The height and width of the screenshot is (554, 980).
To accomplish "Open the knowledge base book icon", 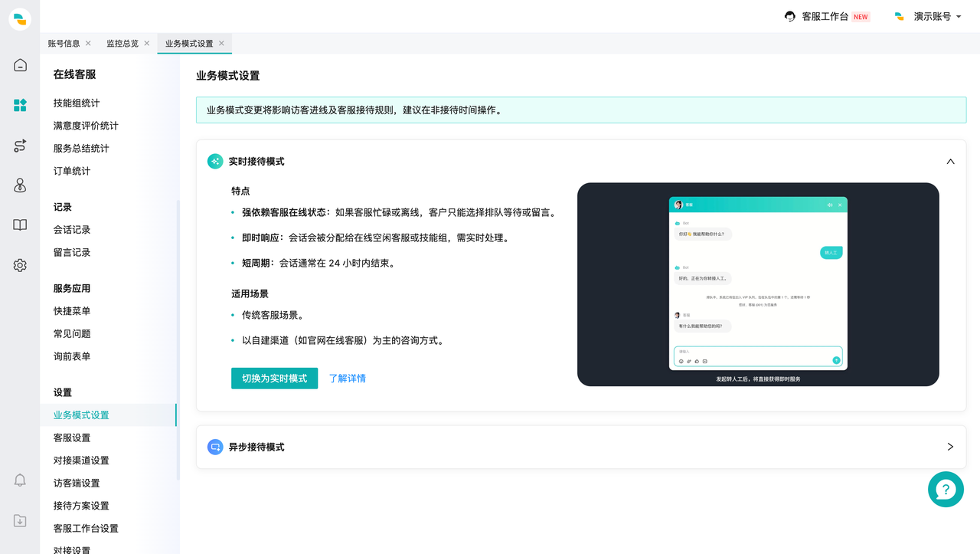I will pos(19,225).
